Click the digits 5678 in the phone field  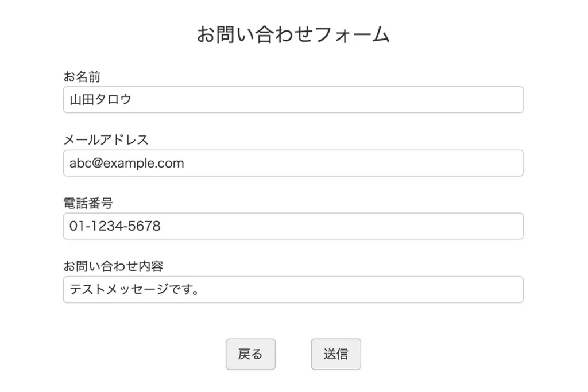coord(144,226)
